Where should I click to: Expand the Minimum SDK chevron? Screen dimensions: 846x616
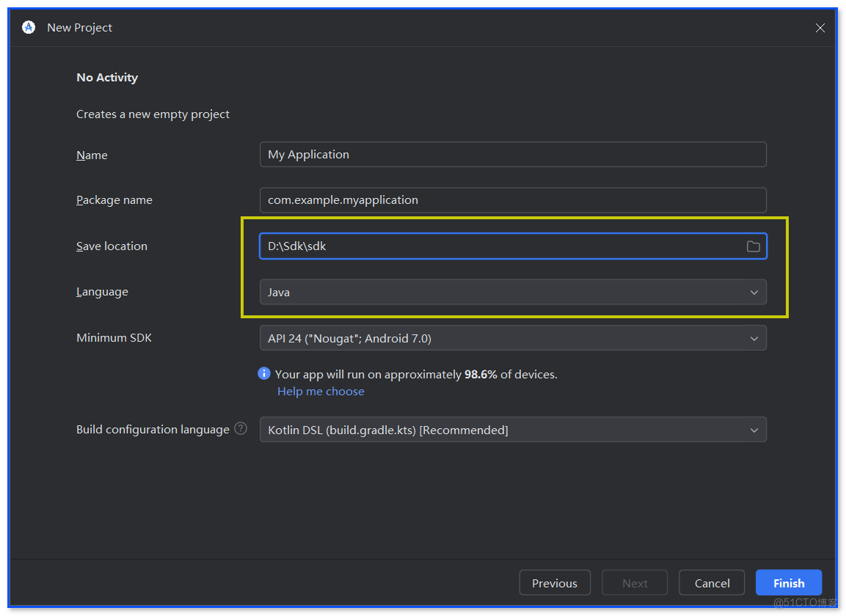click(x=754, y=338)
